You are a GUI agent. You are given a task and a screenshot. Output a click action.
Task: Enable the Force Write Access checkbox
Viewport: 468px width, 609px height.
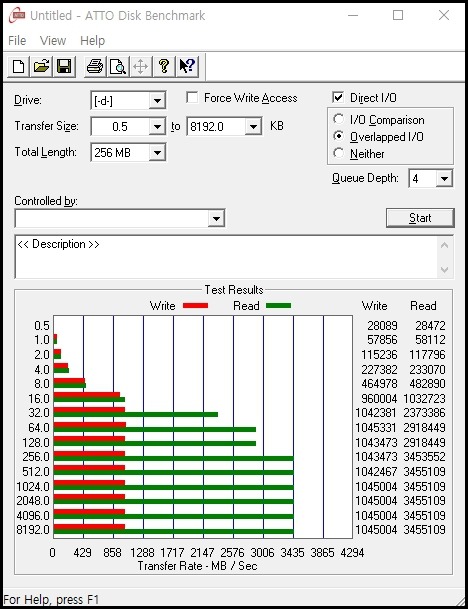click(192, 97)
